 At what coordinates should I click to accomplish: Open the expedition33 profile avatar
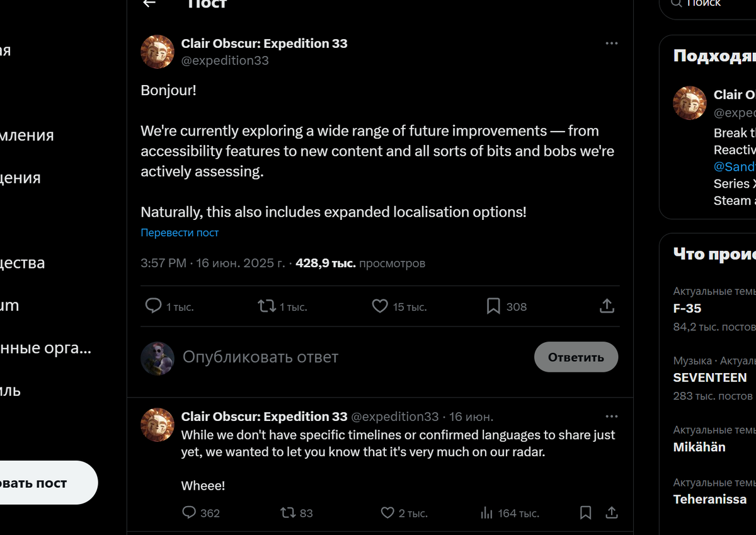[157, 51]
